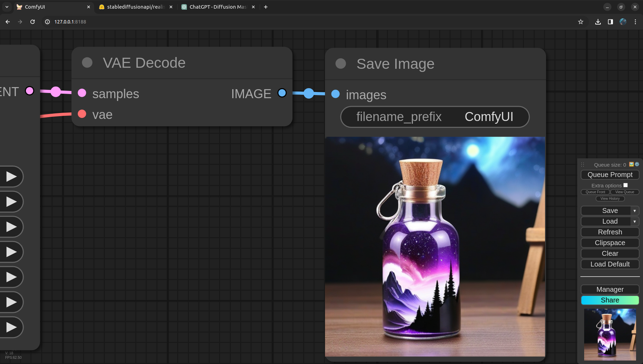The width and height of the screenshot is (643, 364).
Task: Open the browser downloads icon
Action: coord(598,22)
